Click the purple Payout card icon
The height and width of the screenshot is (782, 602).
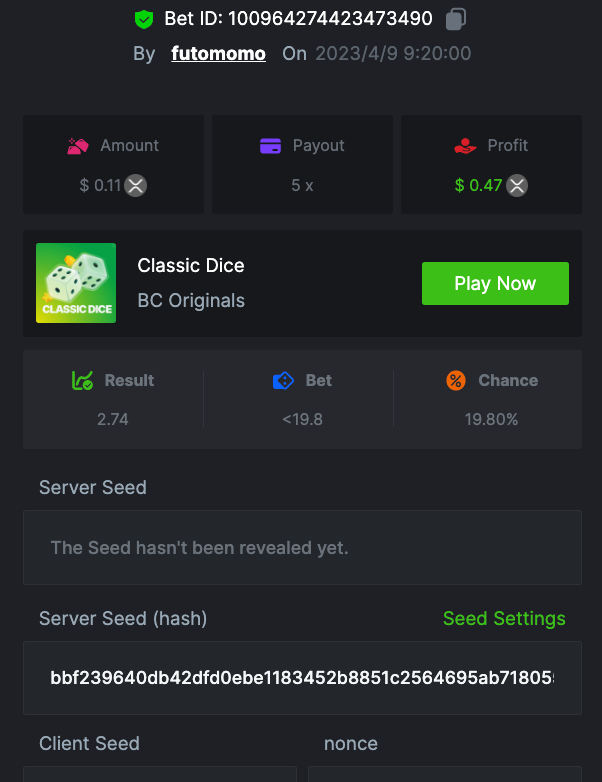(270, 146)
